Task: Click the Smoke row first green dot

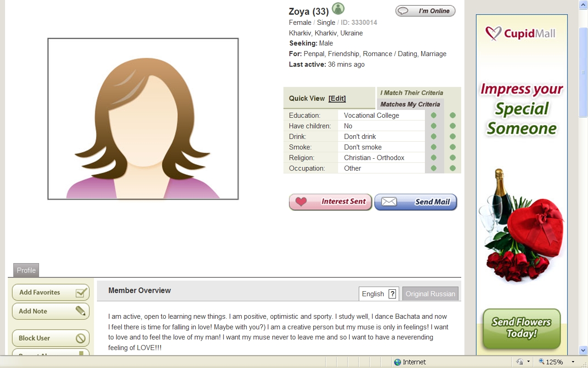Action: coord(434,147)
